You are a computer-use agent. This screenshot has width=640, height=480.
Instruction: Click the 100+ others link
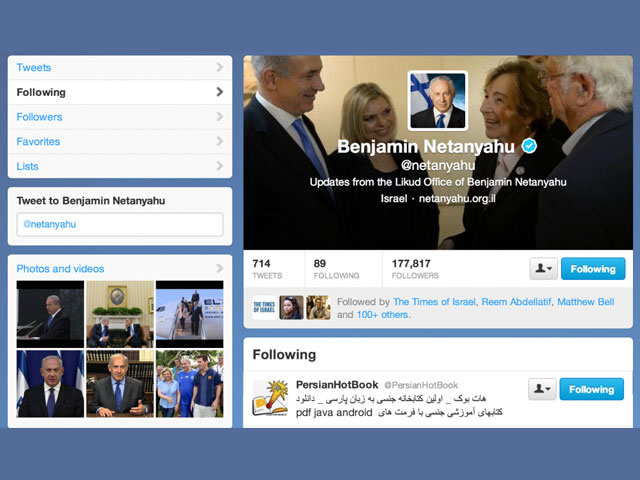[382, 315]
